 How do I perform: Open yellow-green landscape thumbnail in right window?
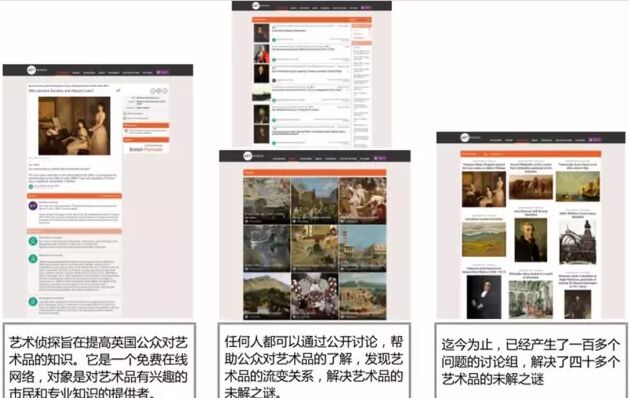484,239
